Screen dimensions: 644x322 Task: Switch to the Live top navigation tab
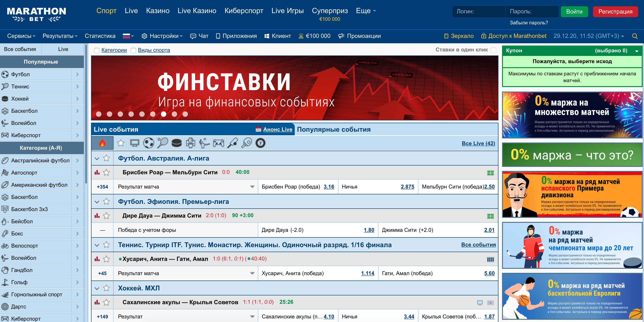131,11
